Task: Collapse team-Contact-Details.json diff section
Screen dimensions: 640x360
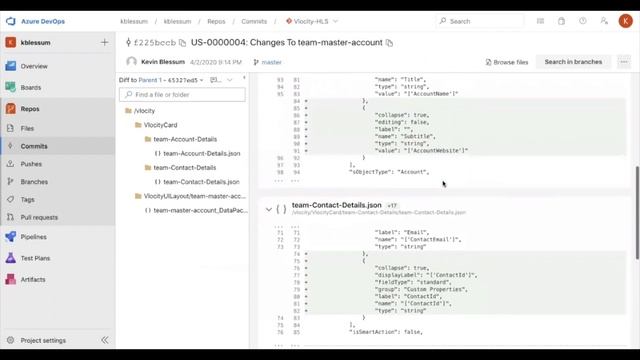Action: point(269,209)
